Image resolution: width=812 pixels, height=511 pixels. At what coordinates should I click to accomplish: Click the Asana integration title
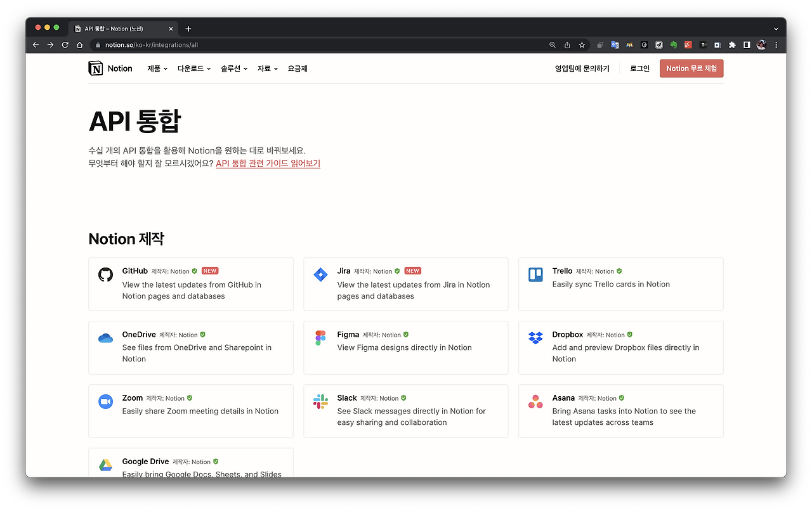point(563,398)
